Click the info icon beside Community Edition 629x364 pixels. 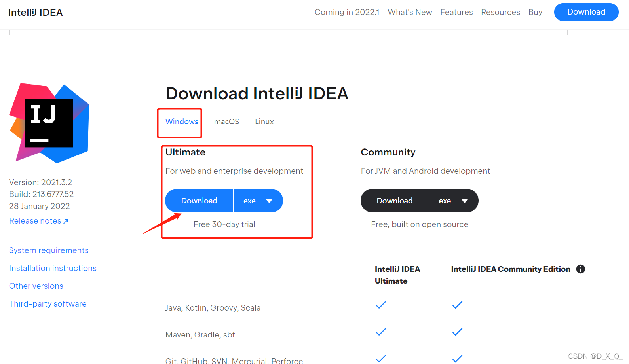point(581,269)
